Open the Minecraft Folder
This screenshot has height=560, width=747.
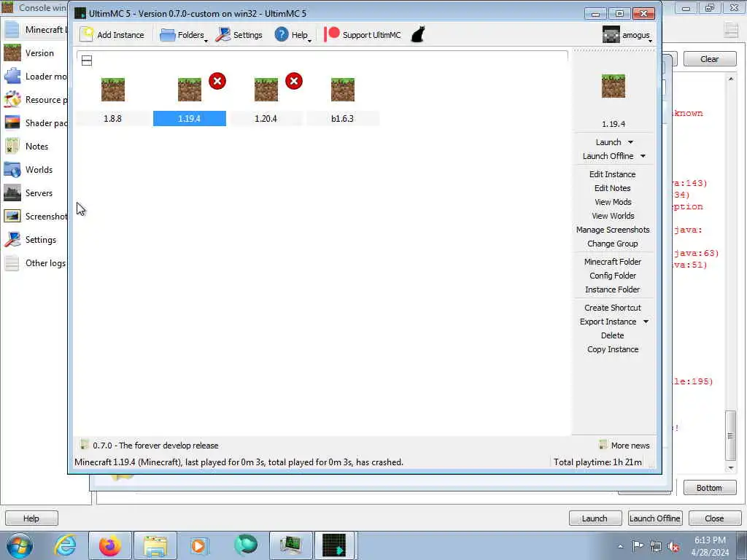(x=613, y=262)
